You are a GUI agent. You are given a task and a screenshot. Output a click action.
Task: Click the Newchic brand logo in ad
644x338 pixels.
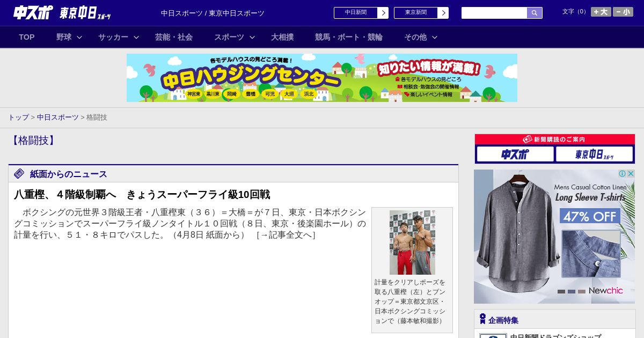tap(606, 290)
